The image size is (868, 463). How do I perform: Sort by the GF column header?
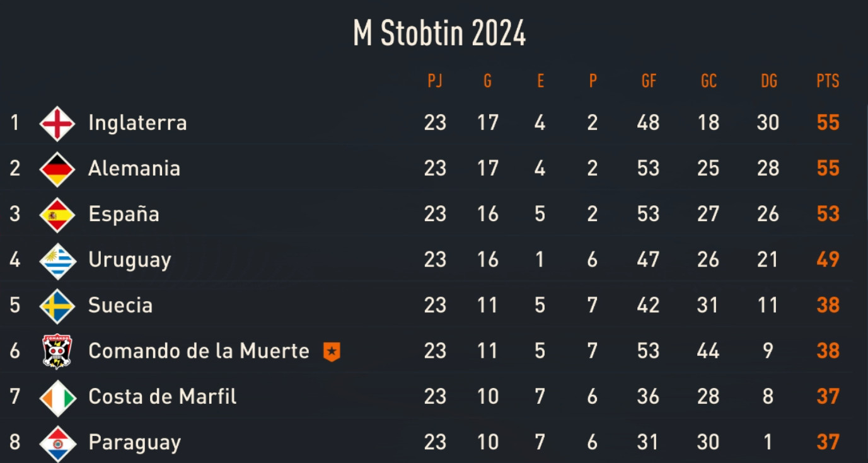tap(649, 81)
